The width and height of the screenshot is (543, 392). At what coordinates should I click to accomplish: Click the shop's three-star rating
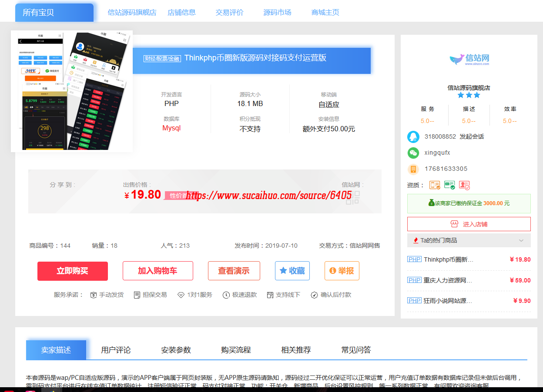point(469,95)
